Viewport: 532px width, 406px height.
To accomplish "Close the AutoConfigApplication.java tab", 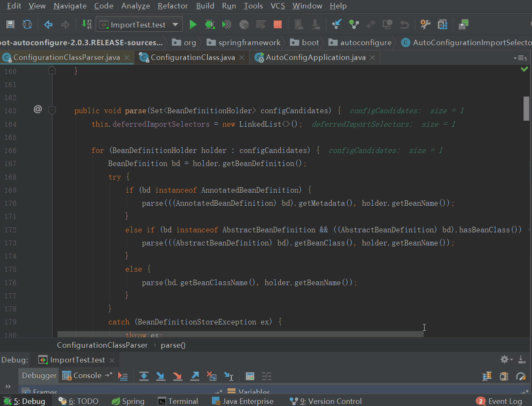I will (373, 57).
